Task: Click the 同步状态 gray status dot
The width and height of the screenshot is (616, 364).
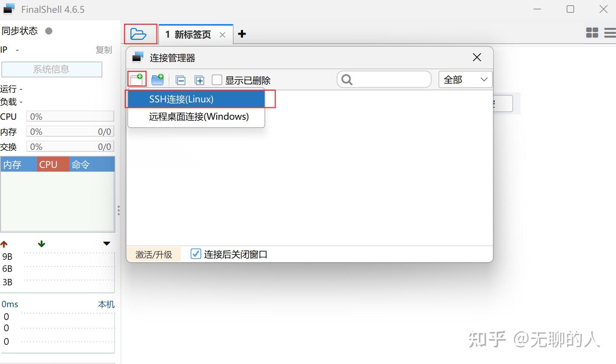Action: tap(49, 31)
